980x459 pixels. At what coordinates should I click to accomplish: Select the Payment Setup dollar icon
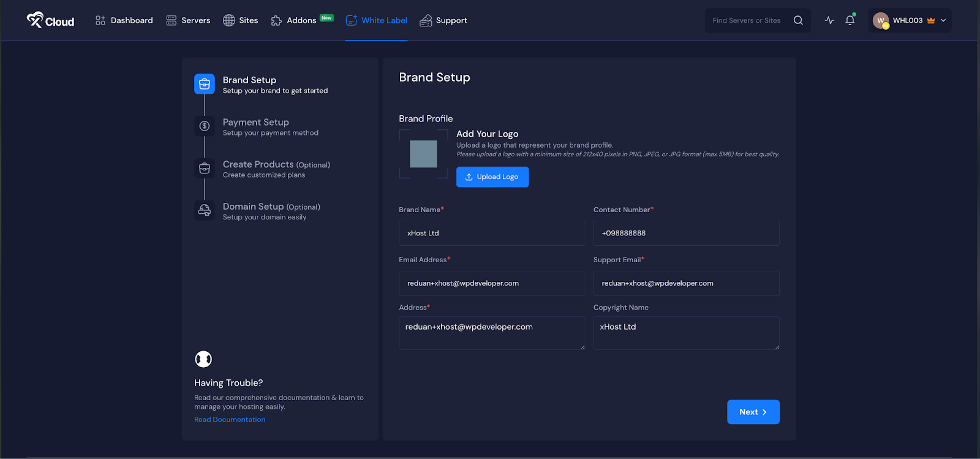205,126
